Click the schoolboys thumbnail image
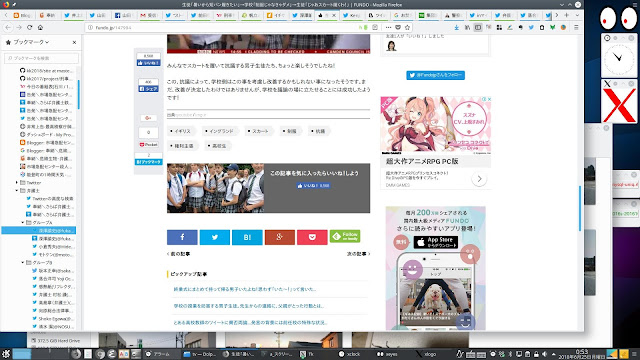This screenshot has height=360, width=640. [x=216, y=188]
